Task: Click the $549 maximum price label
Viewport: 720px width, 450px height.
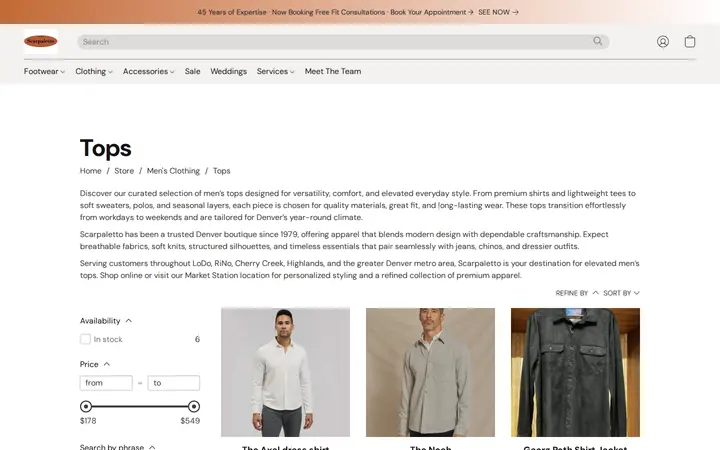Action: (190, 421)
